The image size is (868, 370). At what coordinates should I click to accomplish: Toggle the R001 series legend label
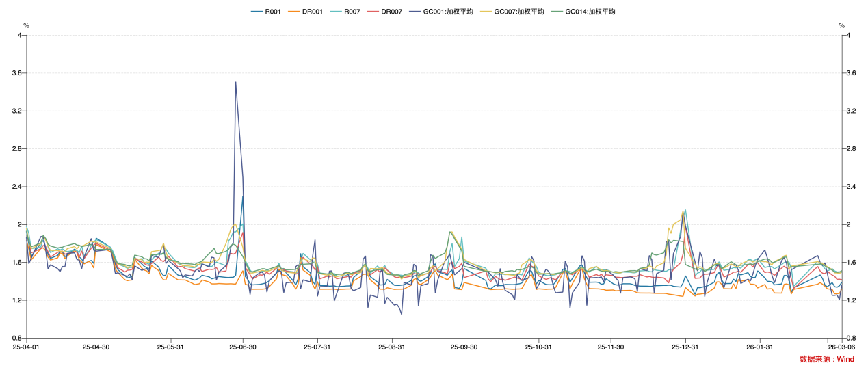point(272,12)
